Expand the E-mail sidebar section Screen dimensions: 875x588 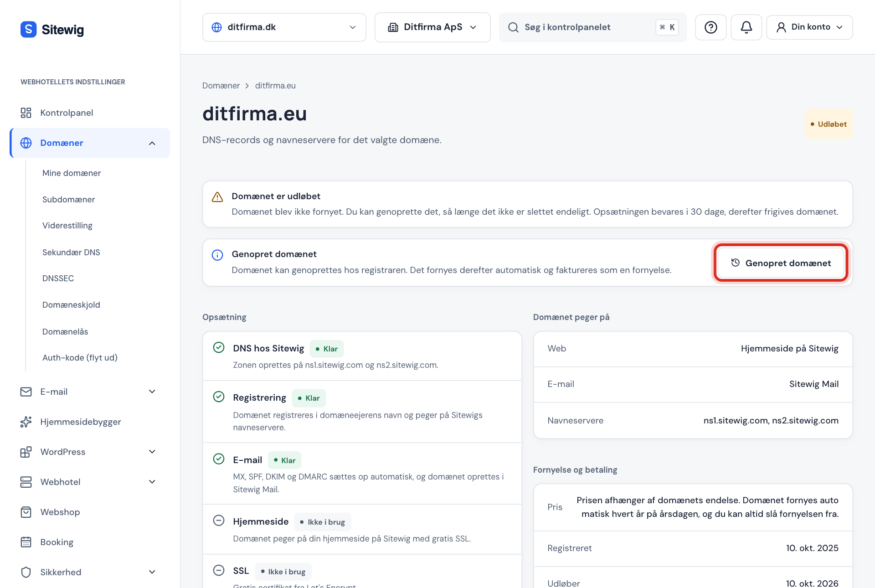[x=152, y=392]
